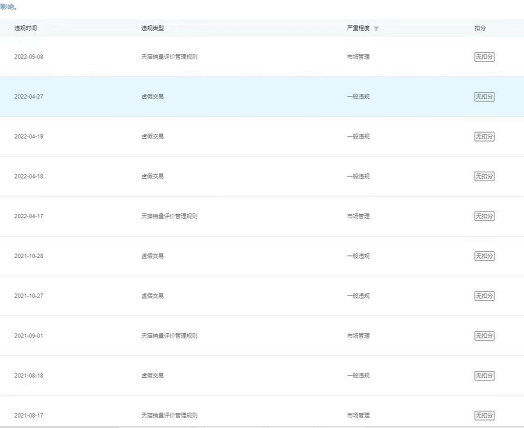This screenshot has height=428, width=524.
Task: Click 虚假交易 in the 2022-04-18 row
Action: [153, 176]
